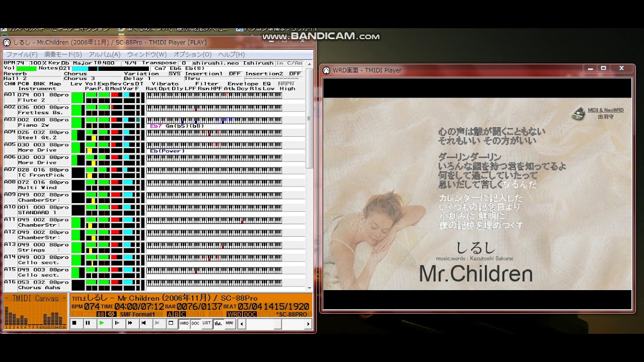Click the TMIDI Player title bar icon
The image size is (644, 362).
[x=7, y=43]
